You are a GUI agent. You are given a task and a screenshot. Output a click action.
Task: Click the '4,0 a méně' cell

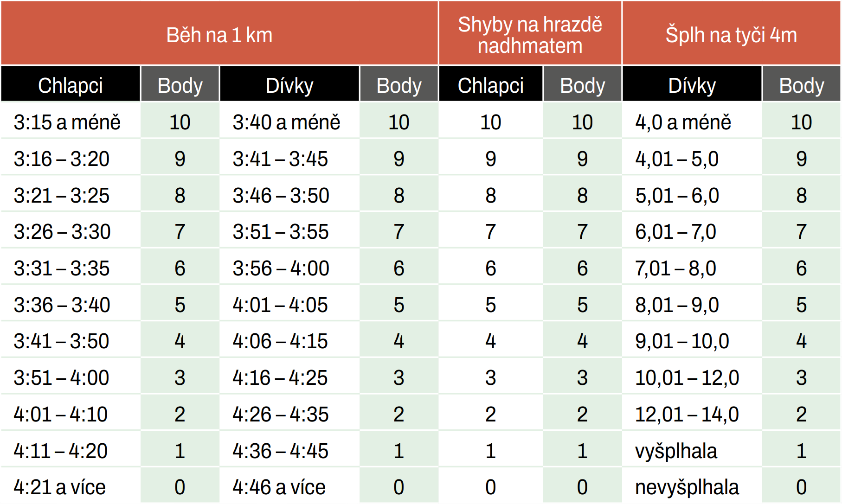point(692,120)
